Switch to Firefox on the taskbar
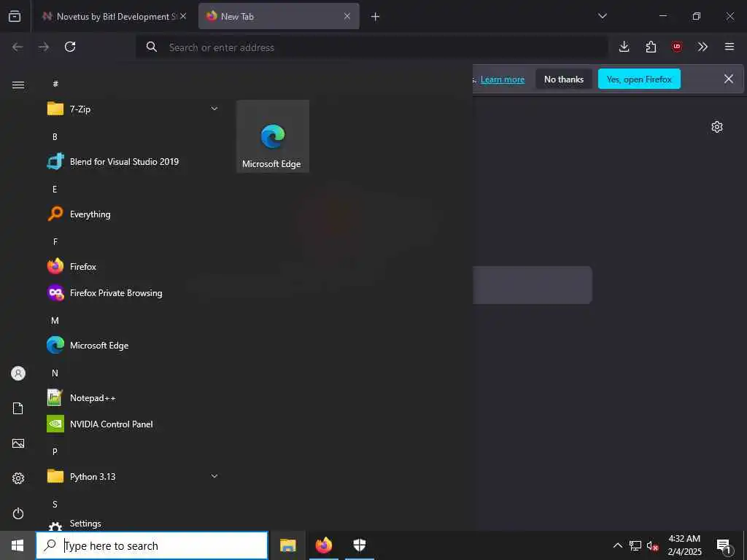 coord(323,545)
